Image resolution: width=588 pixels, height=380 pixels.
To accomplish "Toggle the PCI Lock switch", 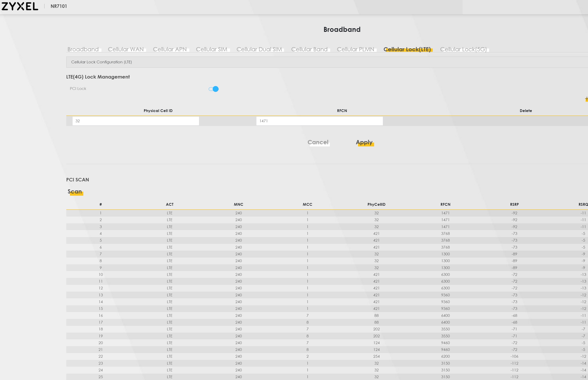I will tap(214, 89).
